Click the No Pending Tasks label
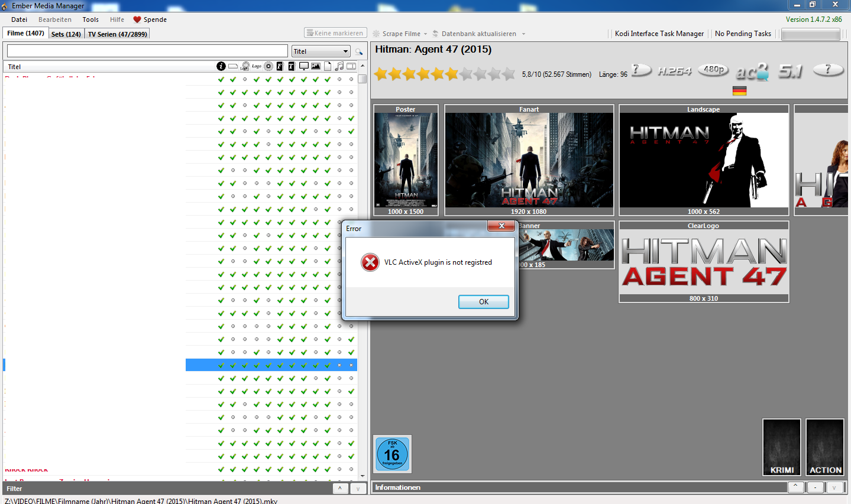The image size is (851, 504). [743, 34]
